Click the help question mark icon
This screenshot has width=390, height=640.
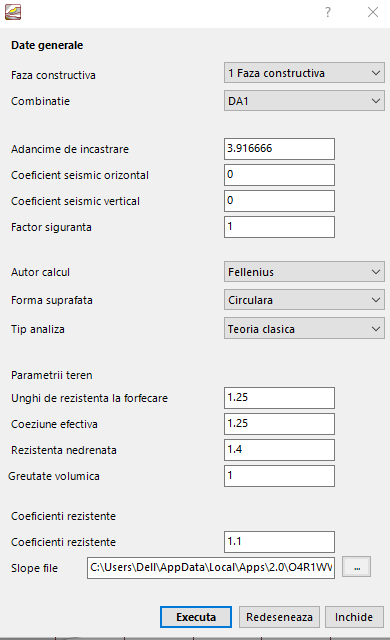click(328, 12)
